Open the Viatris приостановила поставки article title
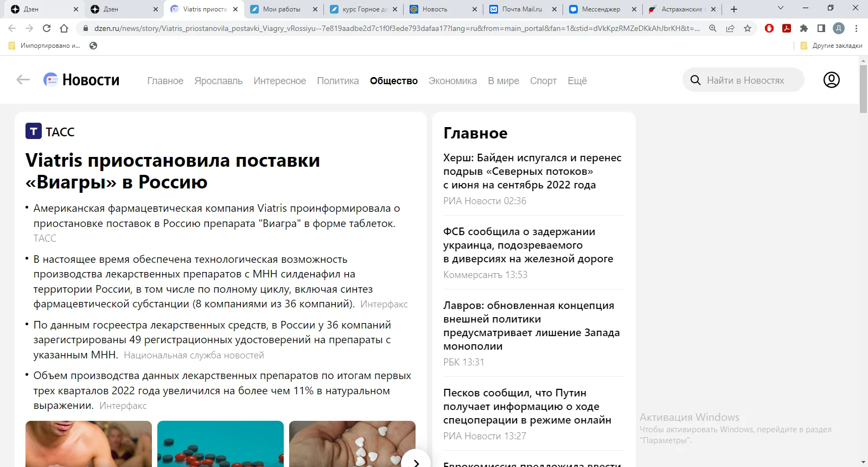The height and width of the screenshot is (467, 868). point(173,171)
